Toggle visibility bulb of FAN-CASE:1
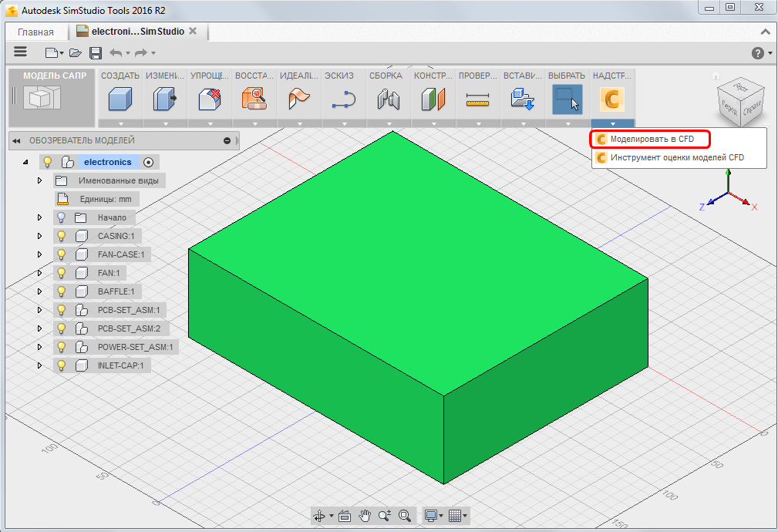Viewport: 778px width, 532px height. coord(61,254)
